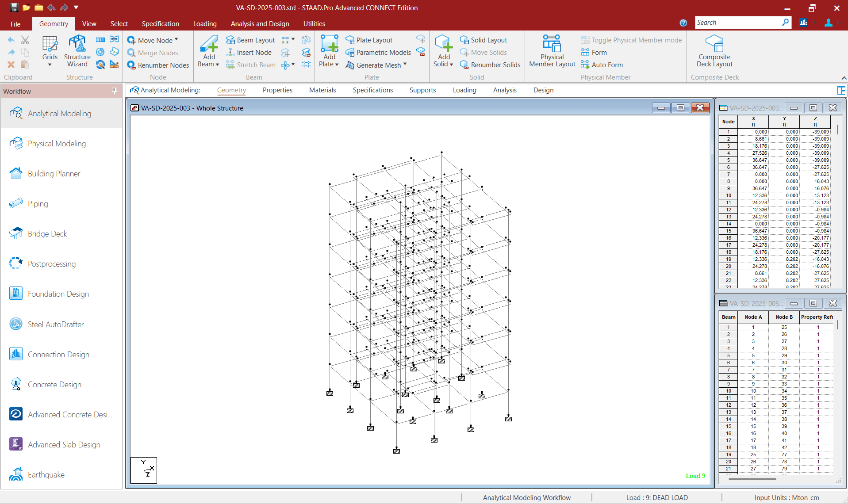This screenshot has height=504, width=848.
Task: Click Renumber Nodes in the Node group
Action: [x=158, y=65]
